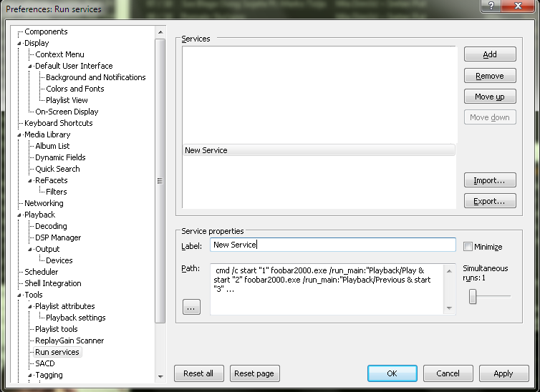The height and width of the screenshot is (392, 540).
Task: Select Album List in tree
Action: point(52,146)
